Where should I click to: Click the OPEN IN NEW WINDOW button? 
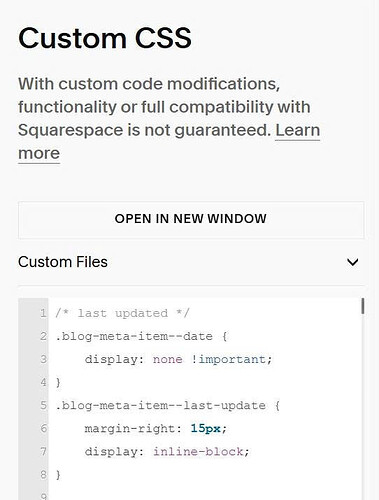click(x=191, y=220)
